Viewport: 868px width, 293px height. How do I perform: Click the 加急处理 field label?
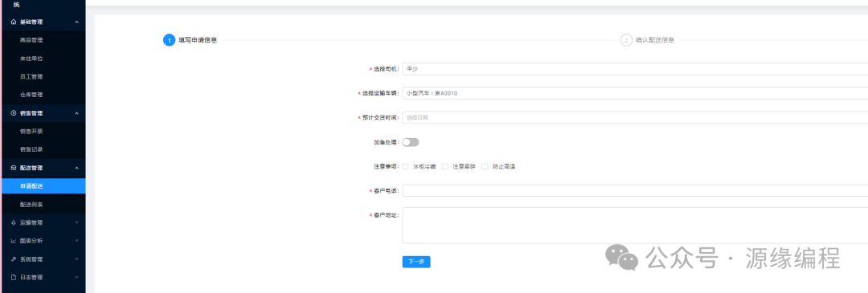tap(386, 143)
